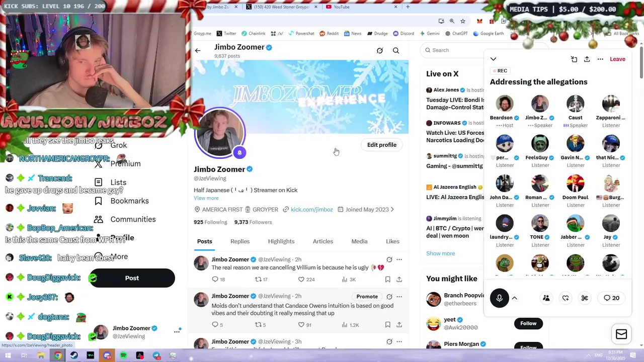Leave the Space using the Leave button

click(617, 59)
